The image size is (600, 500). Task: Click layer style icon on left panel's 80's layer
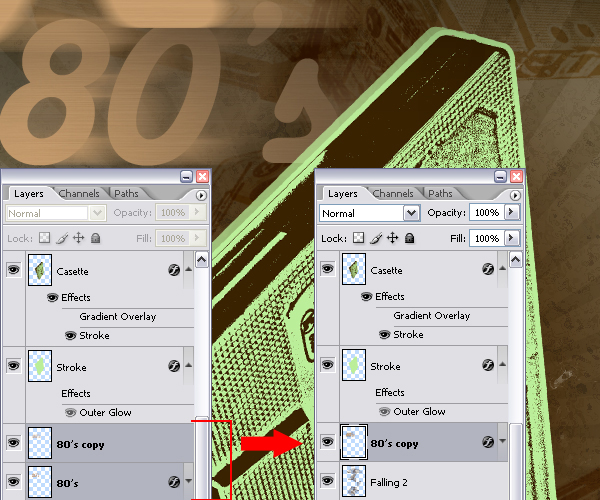coord(174,482)
